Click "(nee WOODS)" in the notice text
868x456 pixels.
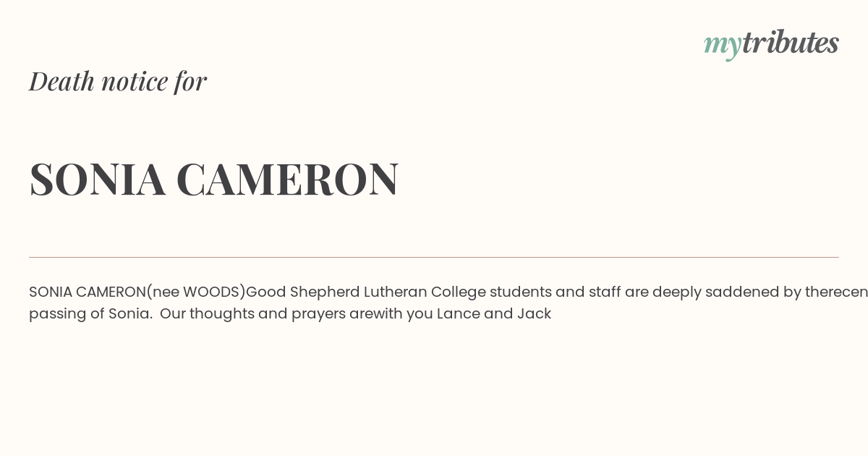(196, 292)
